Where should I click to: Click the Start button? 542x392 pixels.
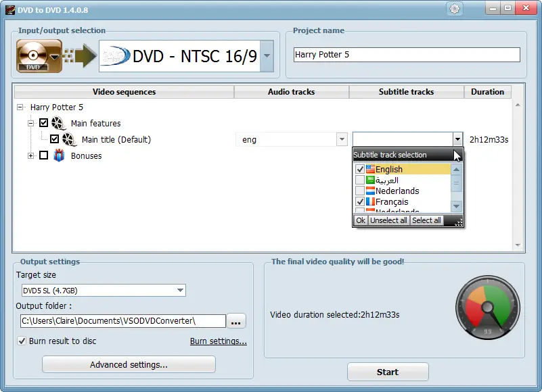point(388,372)
